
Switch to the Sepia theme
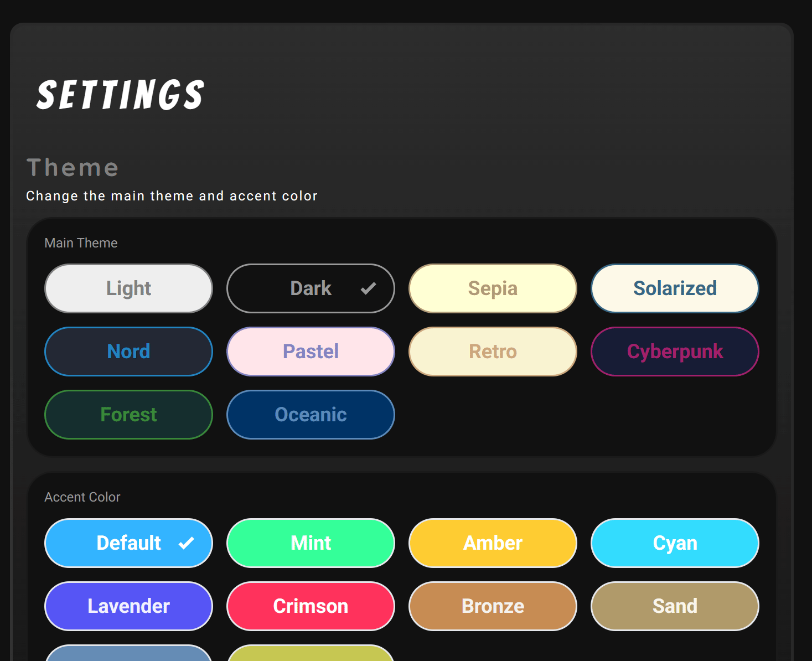click(x=493, y=288)
